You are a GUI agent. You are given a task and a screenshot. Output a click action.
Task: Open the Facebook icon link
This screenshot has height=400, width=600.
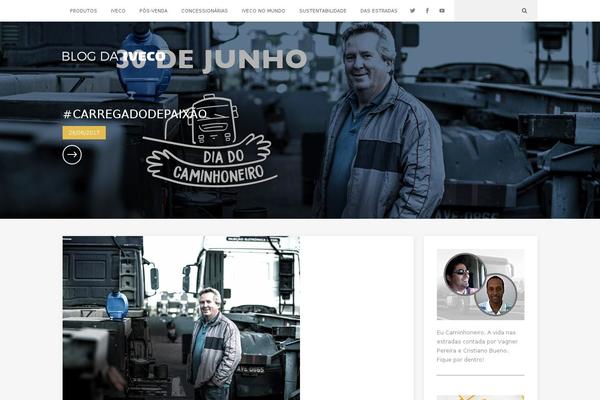click(x=427, y=11)
